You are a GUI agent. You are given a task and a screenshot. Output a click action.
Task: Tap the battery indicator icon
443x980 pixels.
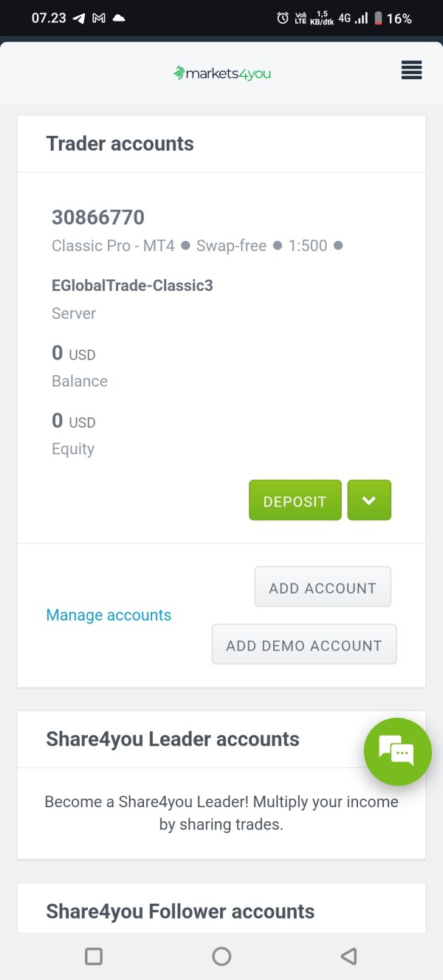click(378, 18)
